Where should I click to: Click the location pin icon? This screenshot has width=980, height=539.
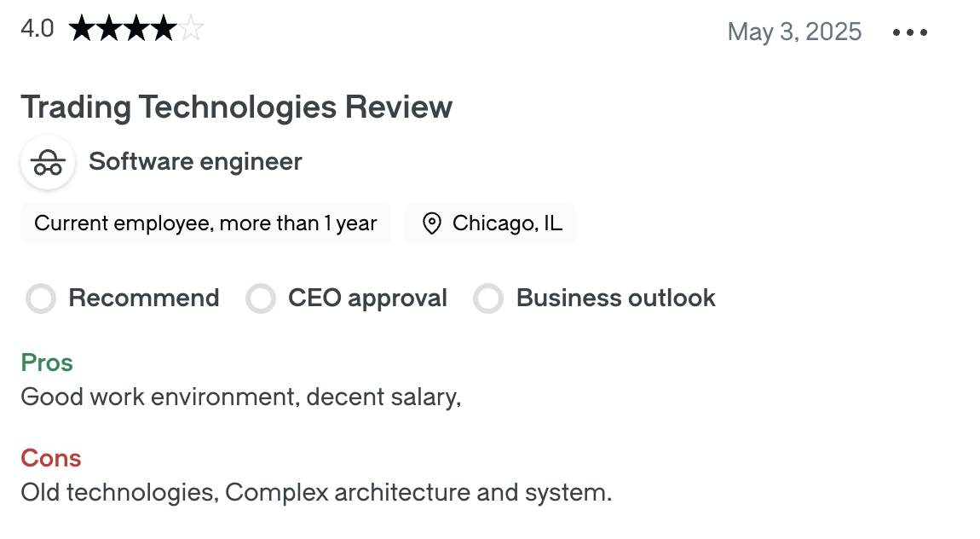tap(432, 224)
